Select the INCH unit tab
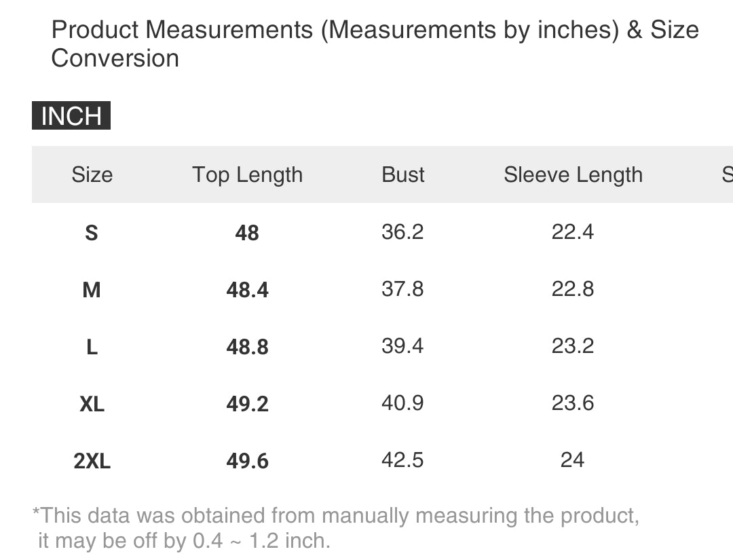This screenshot has width=733, height=560. tap(71, 116)
